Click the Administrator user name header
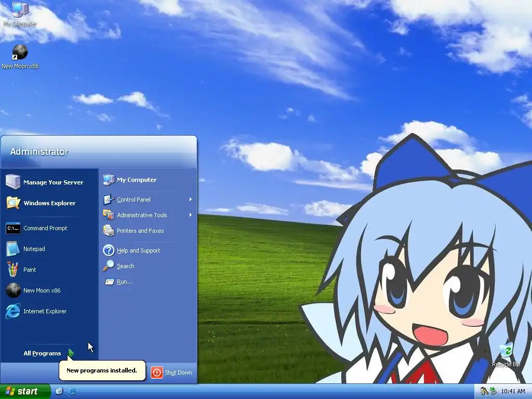The image size is (532, 399). (x=39, y=152)
